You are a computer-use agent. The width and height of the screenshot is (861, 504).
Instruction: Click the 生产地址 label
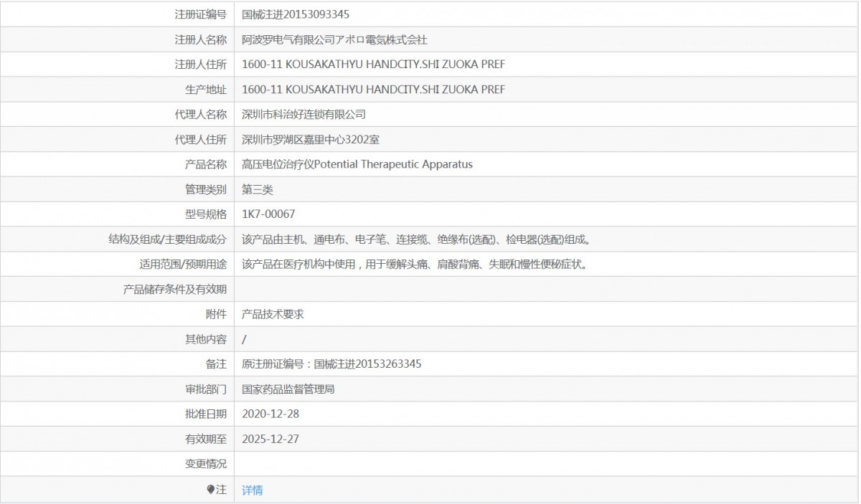206,90
